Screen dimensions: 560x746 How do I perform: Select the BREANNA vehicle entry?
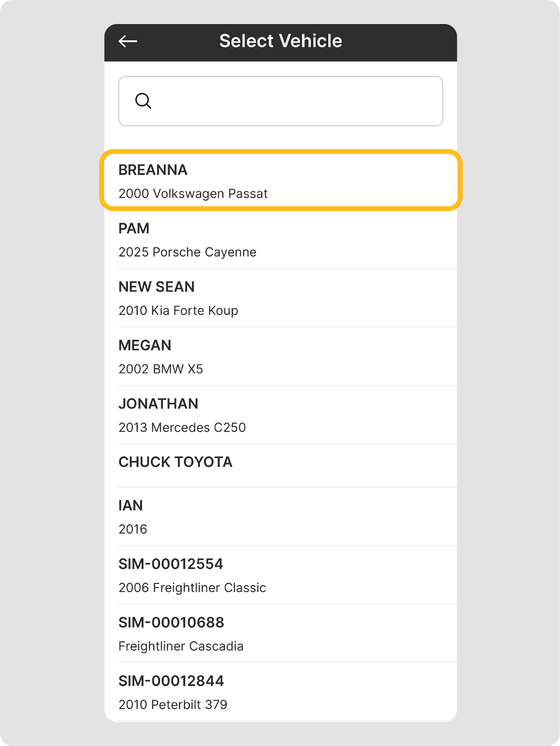coord(153,170)
